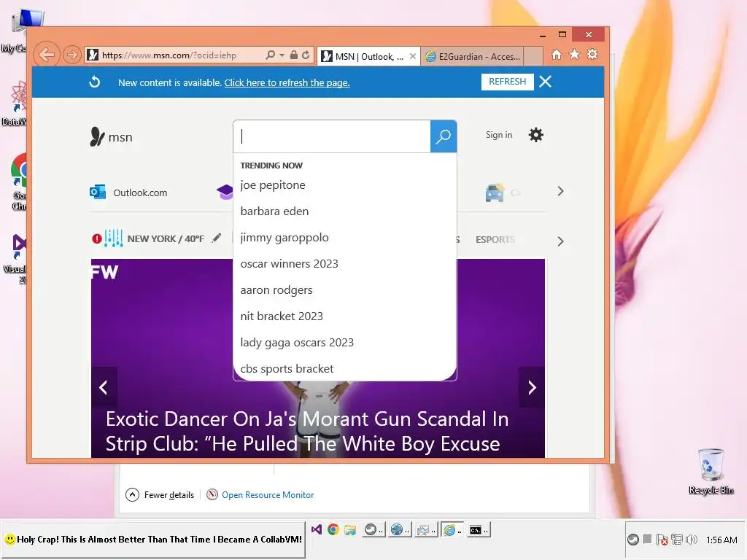Click the purple graduation cap icon
The width and height of the screenshot is (747, 560).
point(225,192)
